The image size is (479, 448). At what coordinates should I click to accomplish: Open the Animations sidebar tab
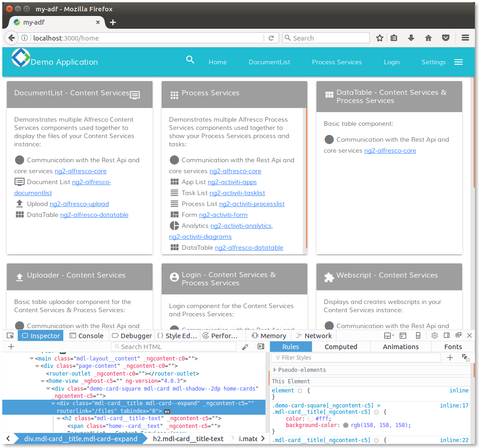(x=401, y=347)
